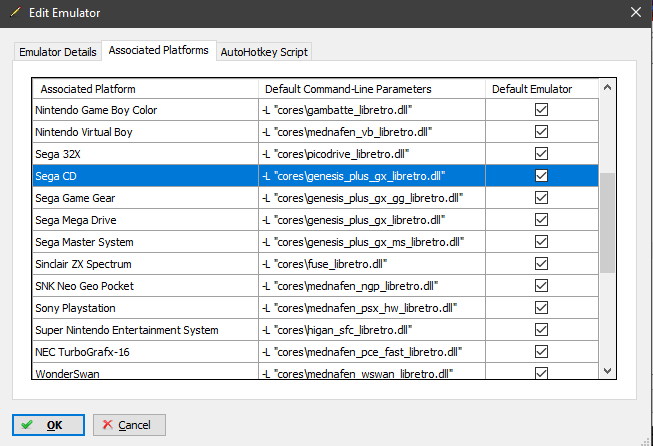Select the Sinclair ZX Spectrum platform cell
This screenshot has height=446, width=653.
click(x=145, y=264)
